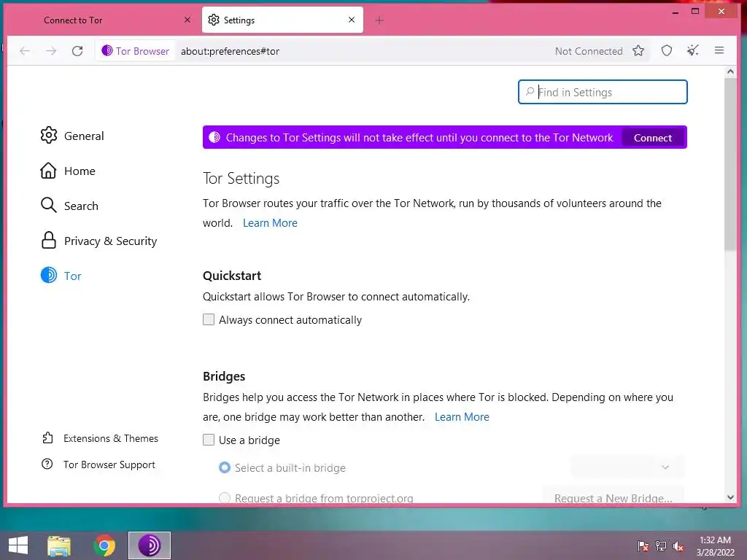Close the Connect to Tor tab
Image resolution: width=747 pixels, height=560 pixels.
pos(187,20)
